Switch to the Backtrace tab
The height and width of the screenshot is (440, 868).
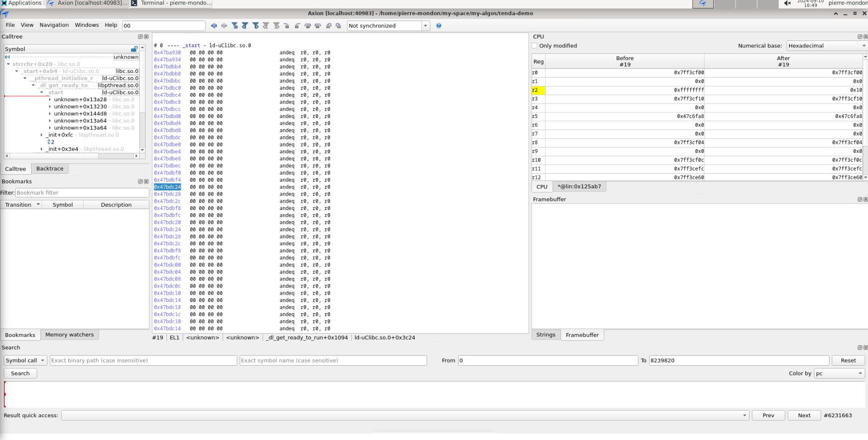[50, 169]
